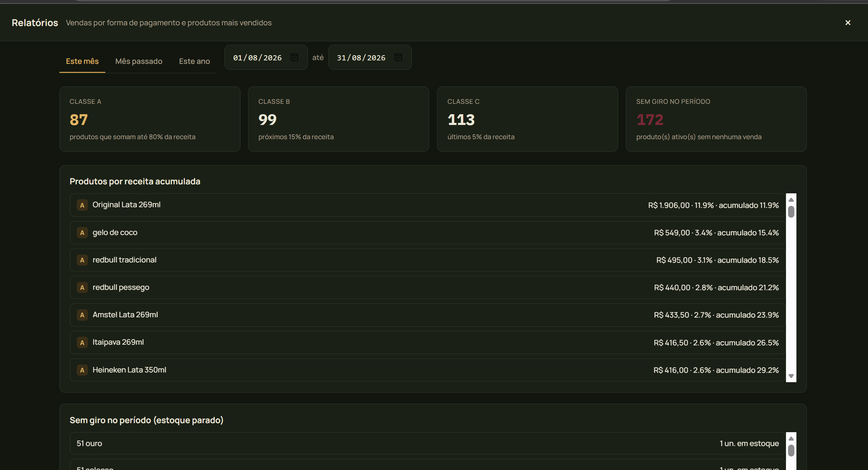Click the Classe A card showing 87

(150, 119)
